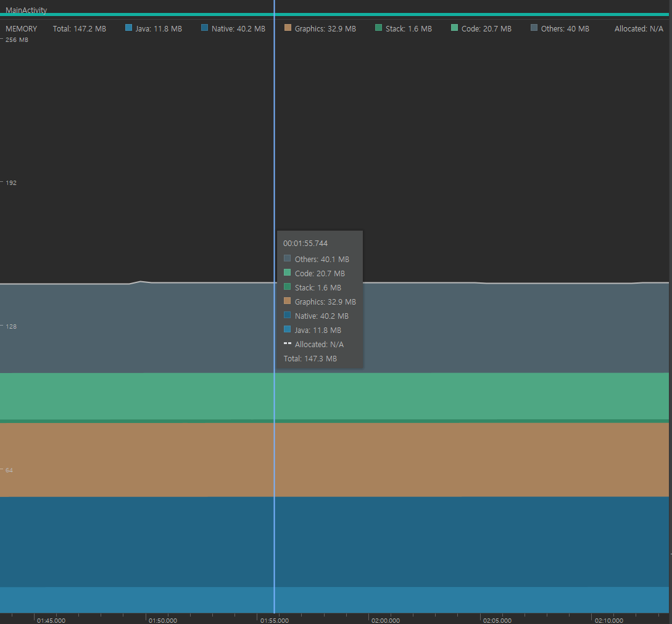The width and height of the screenshot is (672, 624).
Task: Click the Java legend color swatch
Action: (128, 28)
